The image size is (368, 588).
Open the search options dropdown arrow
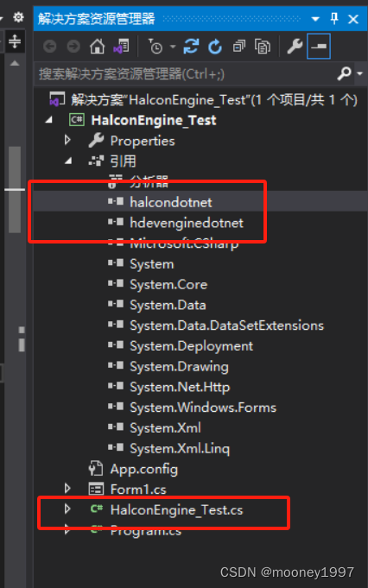tap(360, 73)
